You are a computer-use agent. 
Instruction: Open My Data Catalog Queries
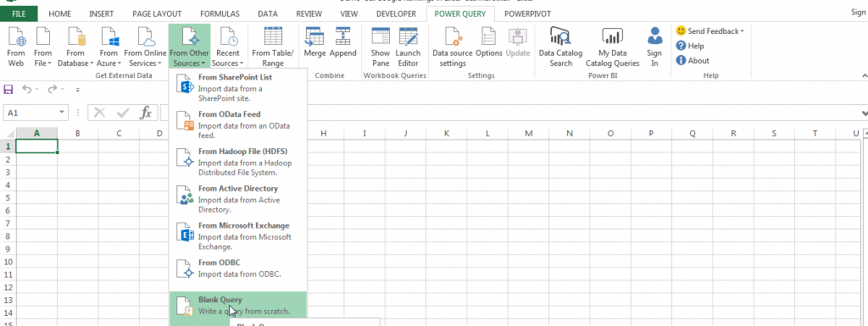click(612, 47)
